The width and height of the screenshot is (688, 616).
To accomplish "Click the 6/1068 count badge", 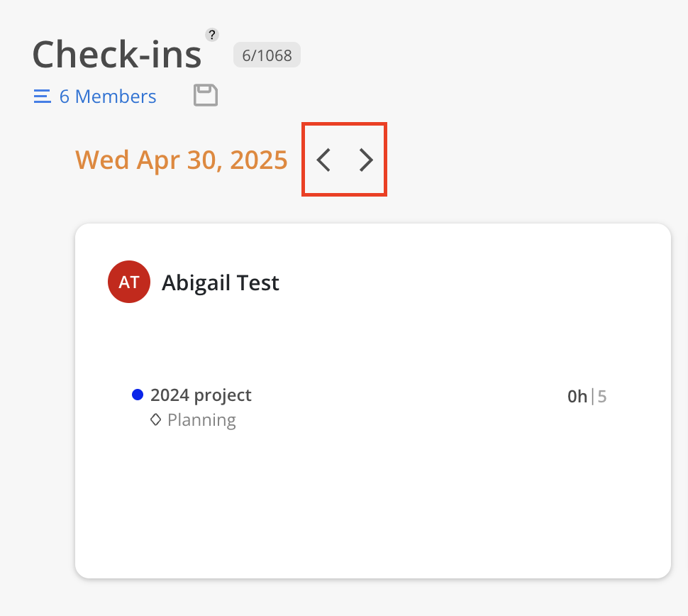I will (x=267, y=55).
